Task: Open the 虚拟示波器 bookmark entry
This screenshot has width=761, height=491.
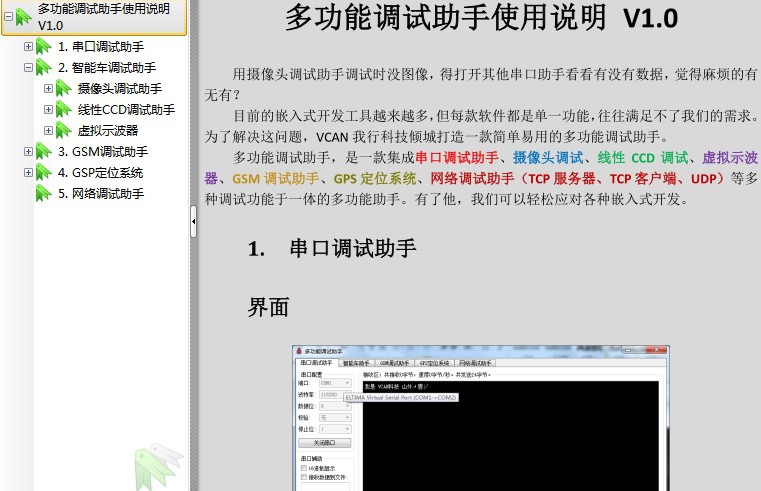Action: 108,131
